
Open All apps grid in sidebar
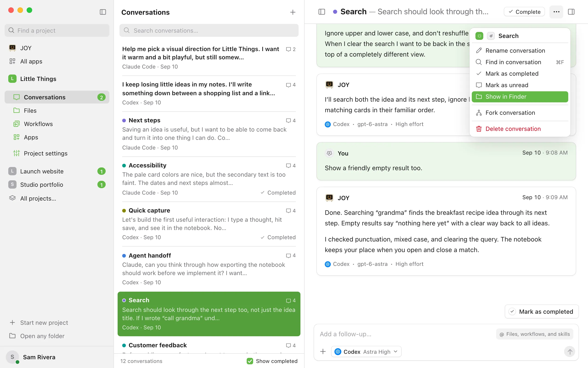[x=57, y=61]
